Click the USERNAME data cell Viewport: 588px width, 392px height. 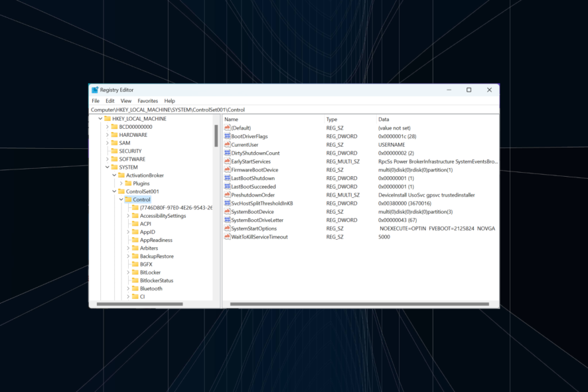[x=392, y=145]
